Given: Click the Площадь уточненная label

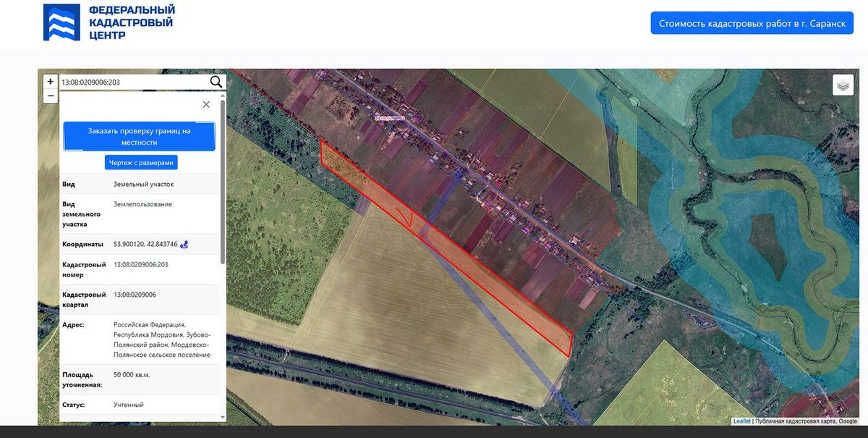Looking at the screenshot, I should tap(82, 380).
